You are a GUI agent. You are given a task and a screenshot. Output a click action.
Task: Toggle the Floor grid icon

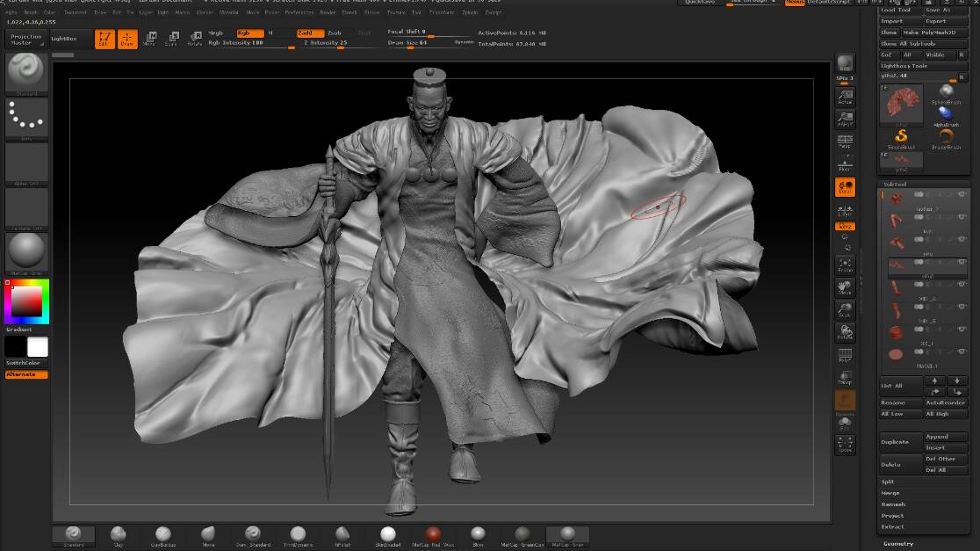845,163
